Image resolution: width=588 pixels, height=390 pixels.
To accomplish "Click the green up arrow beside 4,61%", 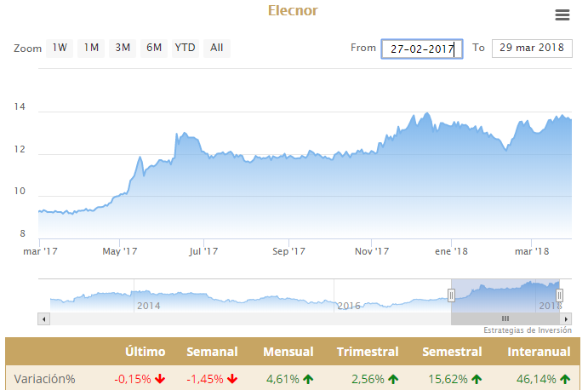I will pos(308,379).
